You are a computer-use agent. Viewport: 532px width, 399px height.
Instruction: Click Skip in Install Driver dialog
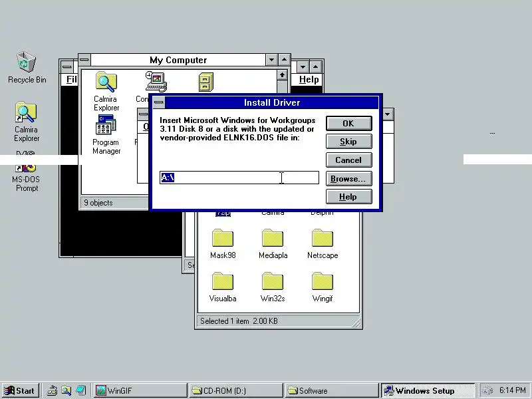click(x=348, y=142)
